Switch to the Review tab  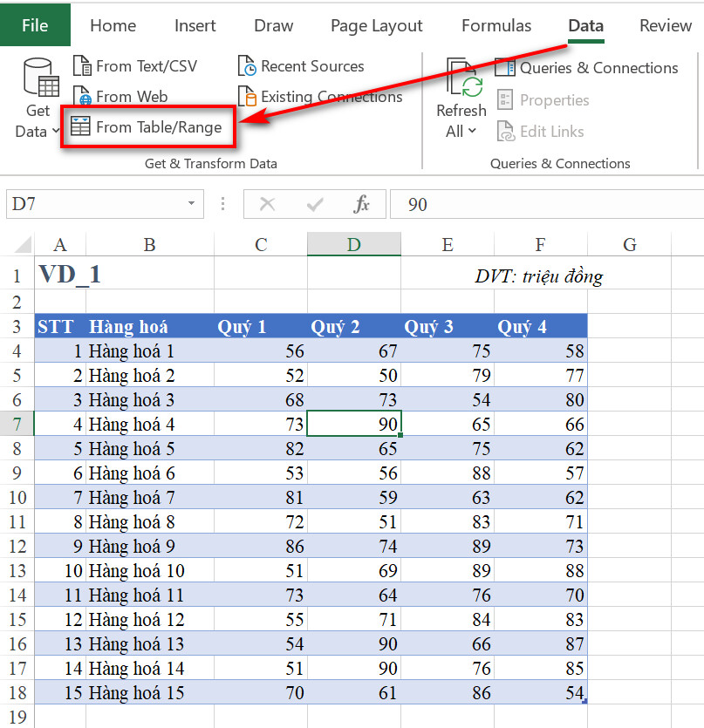(x=665, y=25)
